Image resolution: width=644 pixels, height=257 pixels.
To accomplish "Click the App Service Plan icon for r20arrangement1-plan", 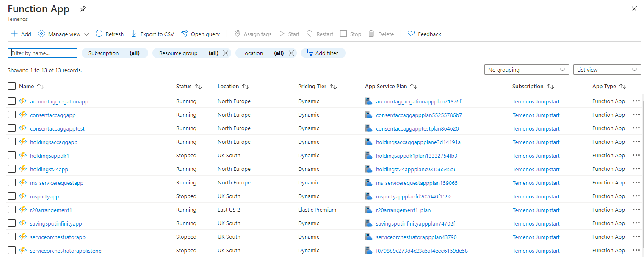I will [x=369, y=210].
